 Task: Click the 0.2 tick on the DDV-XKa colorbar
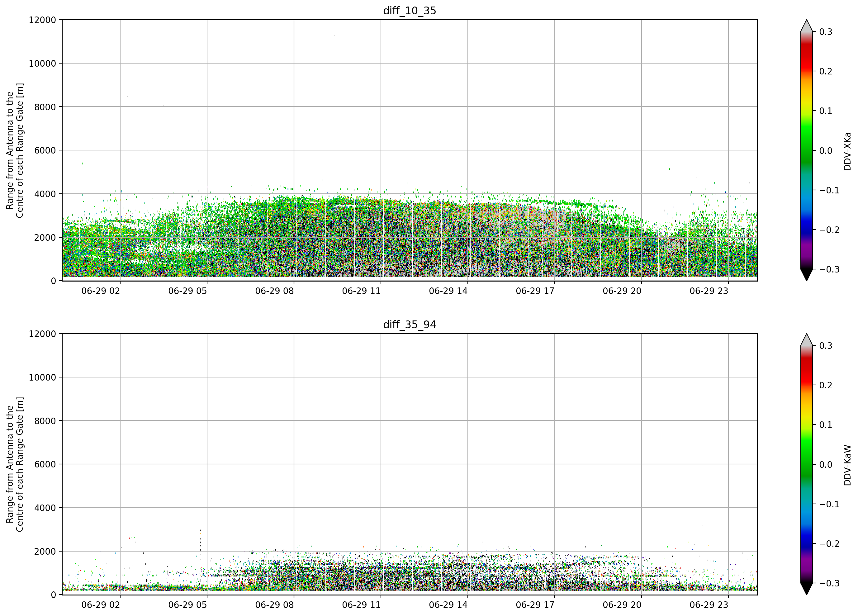[x=826, y=71]
